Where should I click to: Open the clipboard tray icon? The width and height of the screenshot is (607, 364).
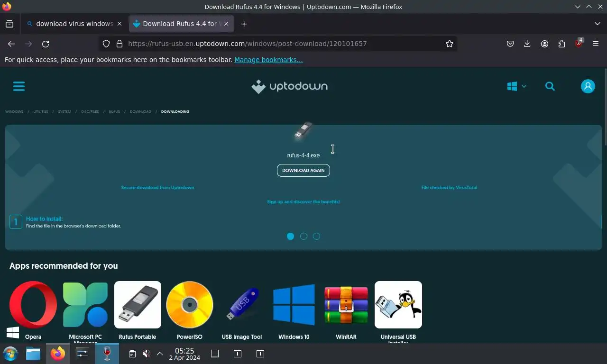[132, 354]
